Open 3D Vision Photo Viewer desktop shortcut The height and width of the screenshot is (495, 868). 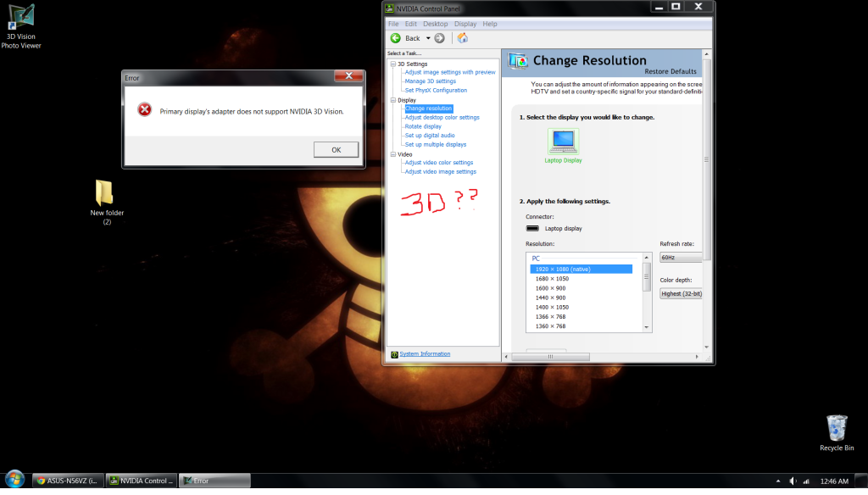tap(21, 17)
